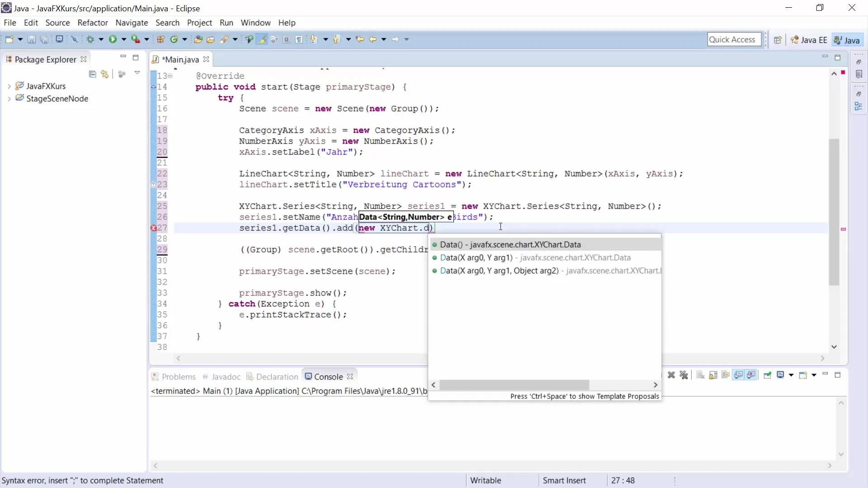Click the editor vertical scrollbar thumb
Viewport: 868px width, 488px height.
tap(834, 211)
